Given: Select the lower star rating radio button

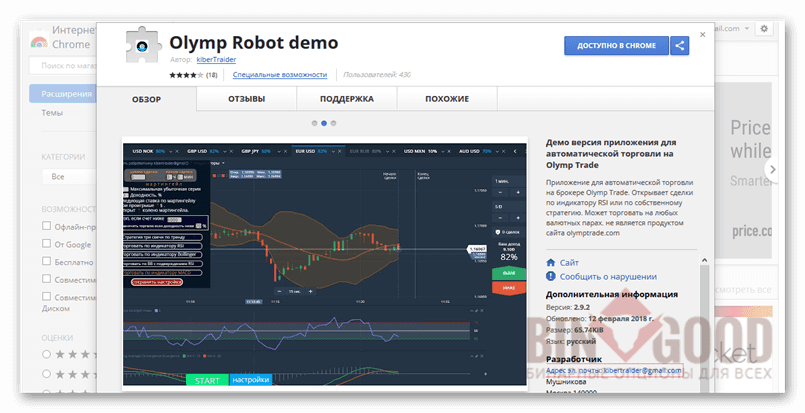Looking at the screenshot, I should tap(46, 373).
